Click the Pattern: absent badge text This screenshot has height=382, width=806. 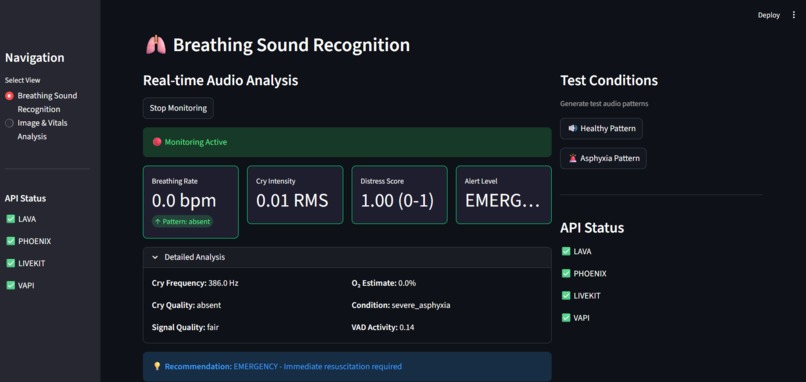pyautogui.click(x=186, y=221)
